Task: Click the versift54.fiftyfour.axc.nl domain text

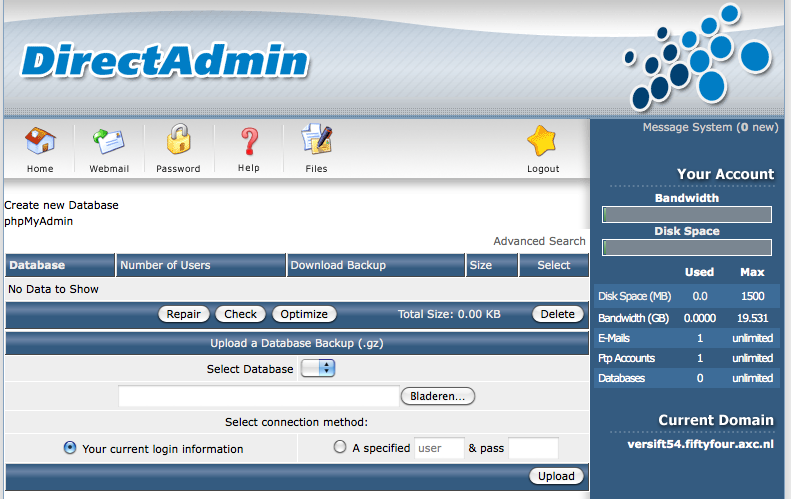Action: (x=700, y=444)
